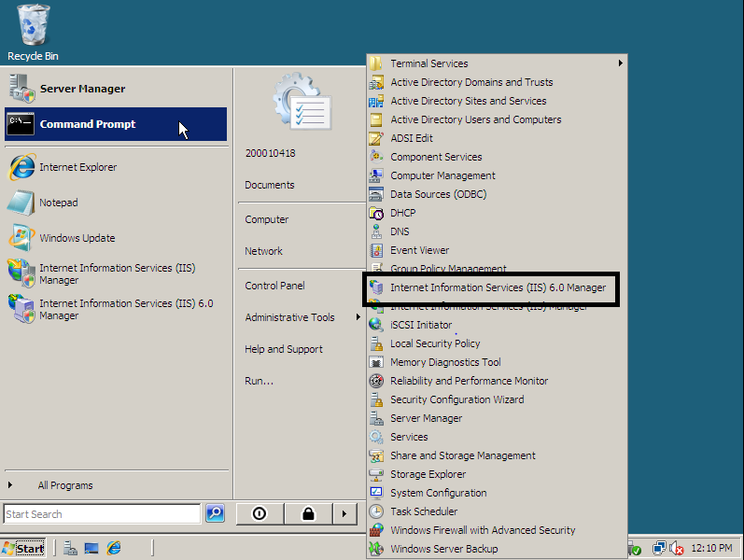Click Active Directory Sites and Services icon
Viewport: 744px width, 560px height.
pos(376,101)
